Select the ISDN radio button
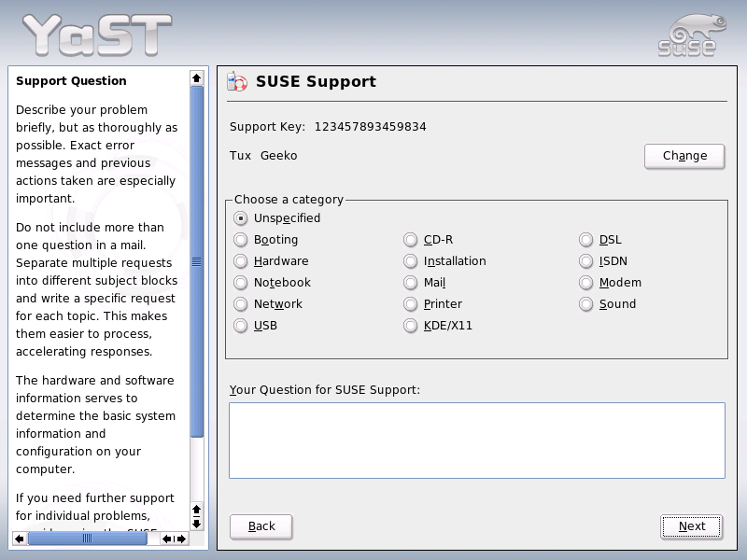 586,261
